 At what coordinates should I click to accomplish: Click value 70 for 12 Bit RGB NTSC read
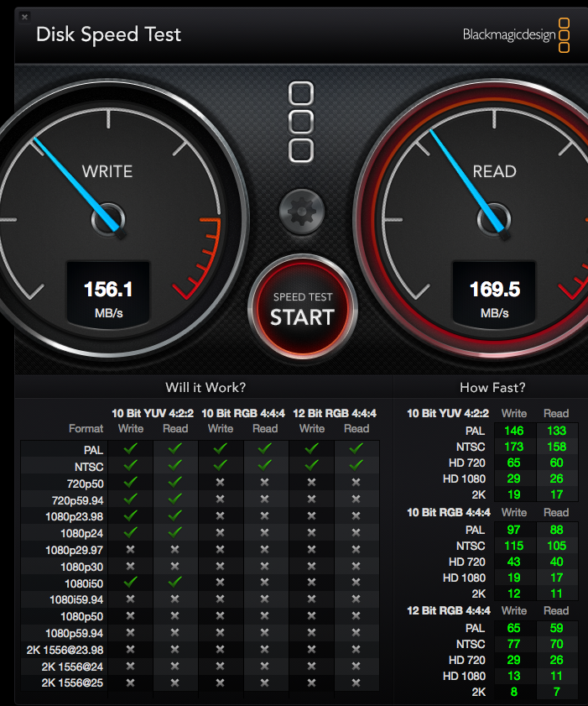coord(556,644)
